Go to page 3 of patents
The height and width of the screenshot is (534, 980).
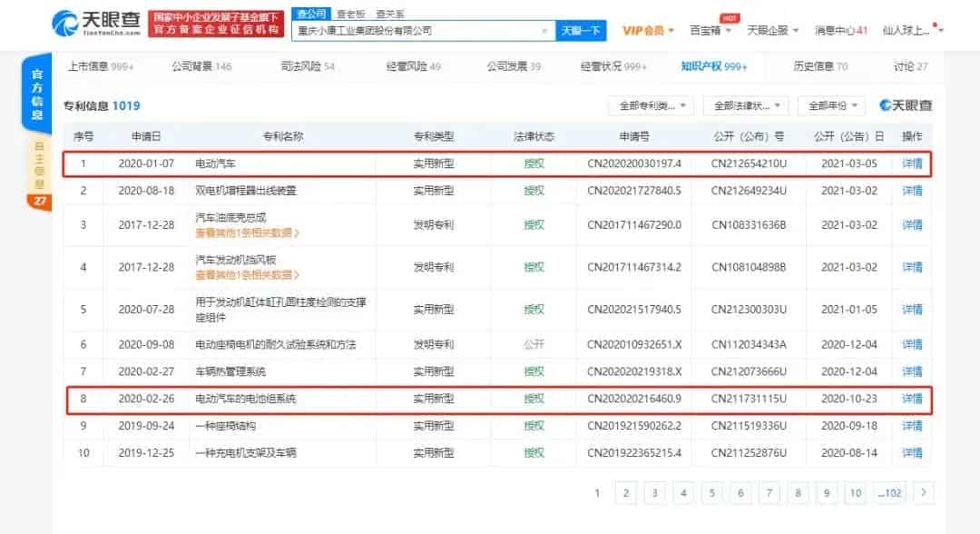[655, 493]
